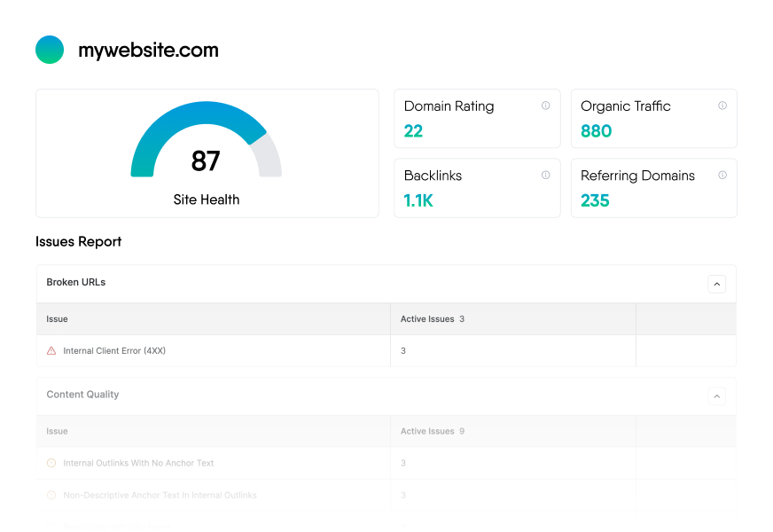Collapse the Broken URLs section

tap(716, 284)
